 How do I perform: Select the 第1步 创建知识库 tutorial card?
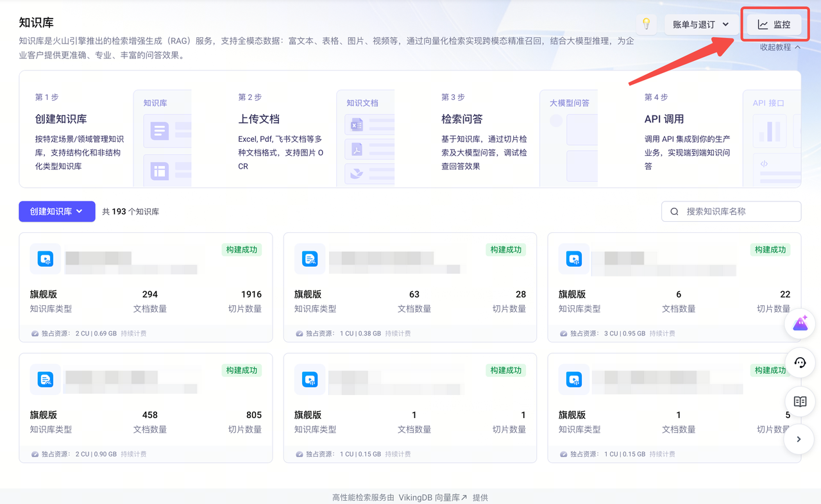106,130
